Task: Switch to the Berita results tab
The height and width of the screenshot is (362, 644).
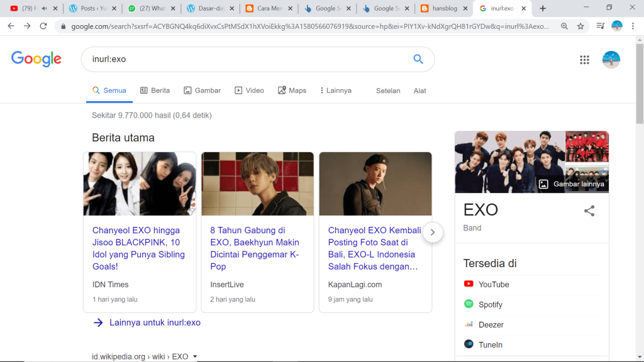Action: 155,90
